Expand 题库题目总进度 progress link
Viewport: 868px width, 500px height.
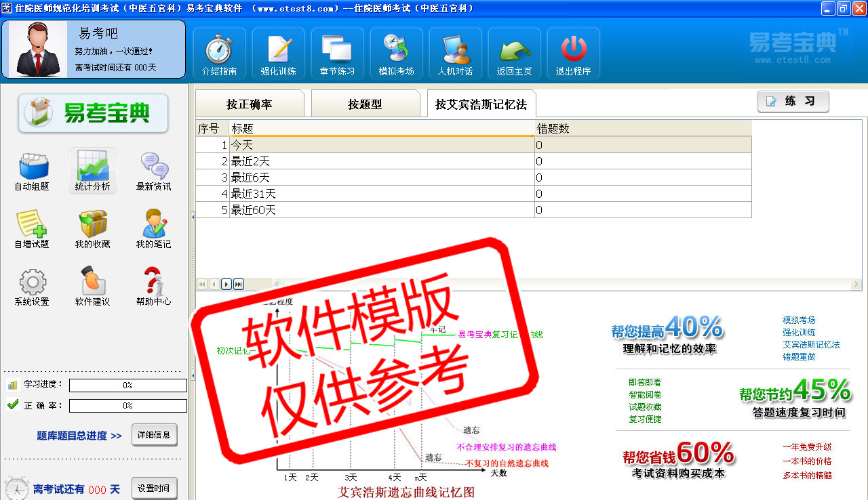[79, 436]
